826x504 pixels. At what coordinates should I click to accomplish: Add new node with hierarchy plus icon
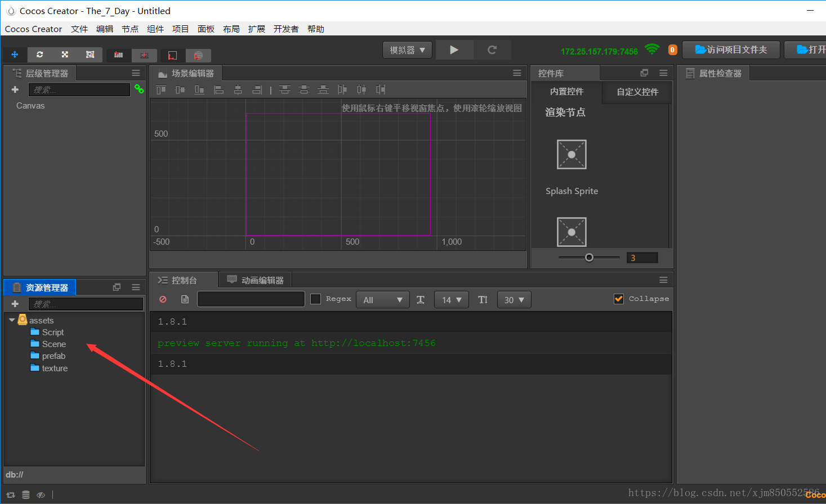click(x=15, y=89)
